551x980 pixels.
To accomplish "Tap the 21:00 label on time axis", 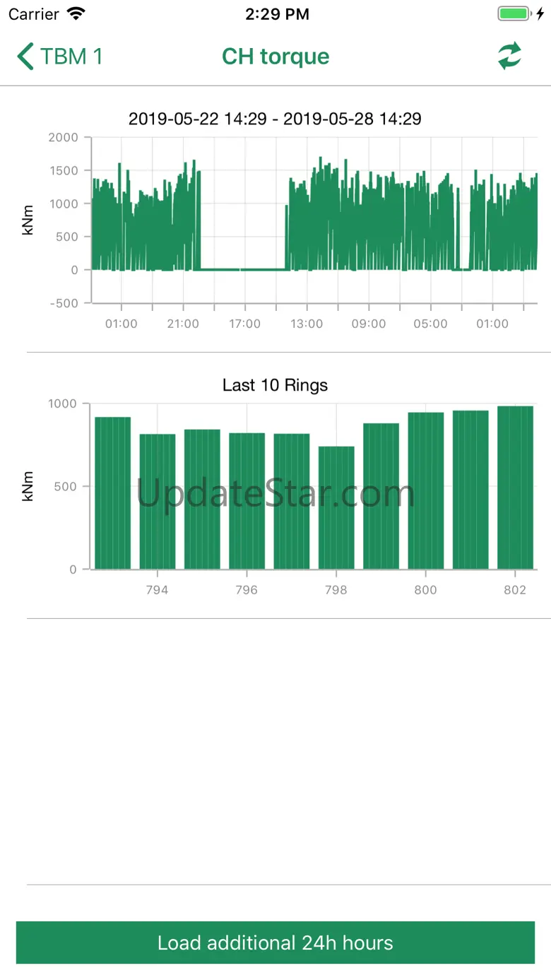I will tap(183, 324).
